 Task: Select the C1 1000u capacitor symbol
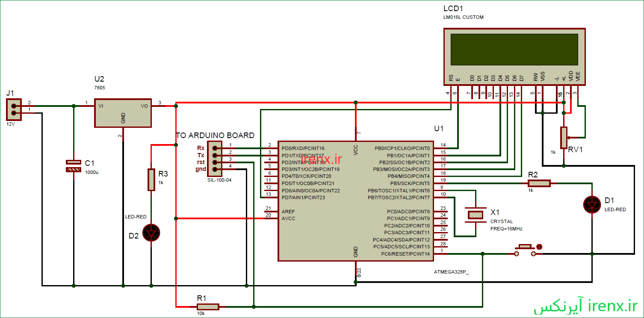pos(74,166)
